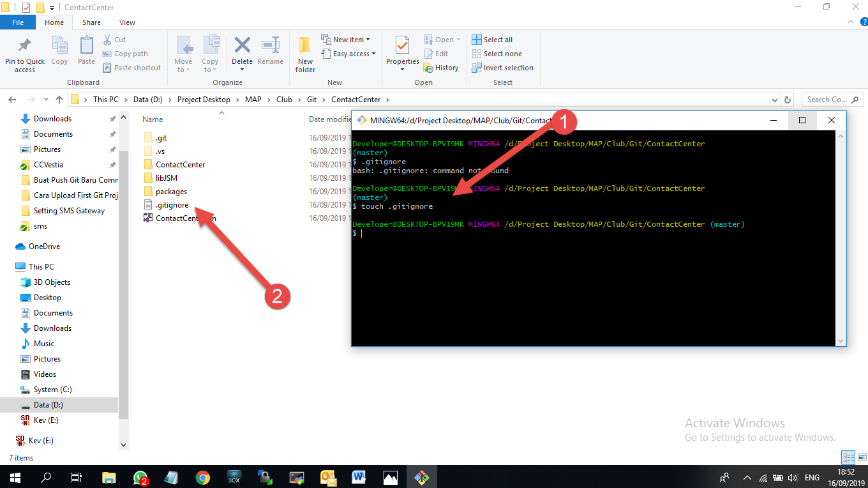Switch to the Home ribbon tab
This screenshot has width=868, height=488.
coord(54,22)
